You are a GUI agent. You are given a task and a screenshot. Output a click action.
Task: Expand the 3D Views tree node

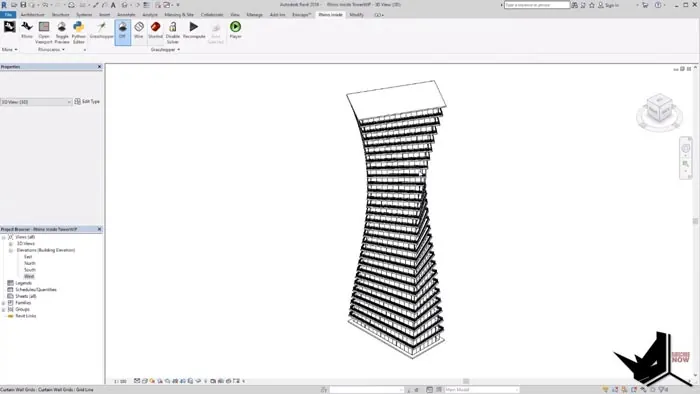[10, 244]
